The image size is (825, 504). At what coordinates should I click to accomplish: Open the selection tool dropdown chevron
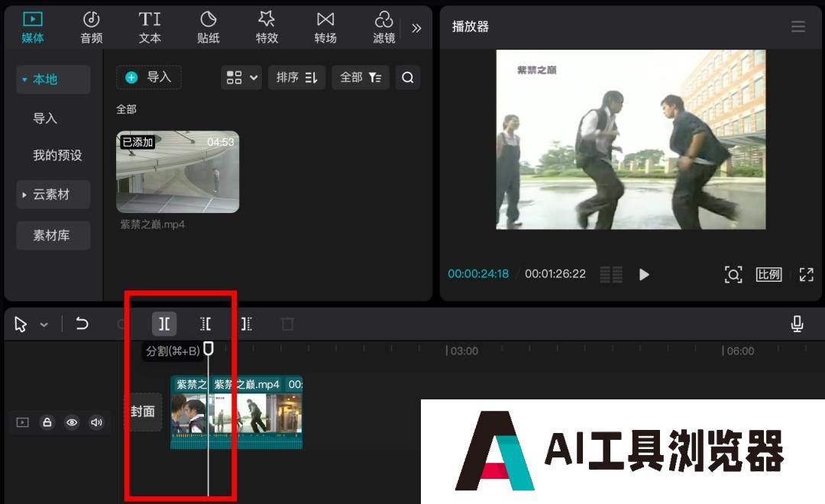click(44, 325)
